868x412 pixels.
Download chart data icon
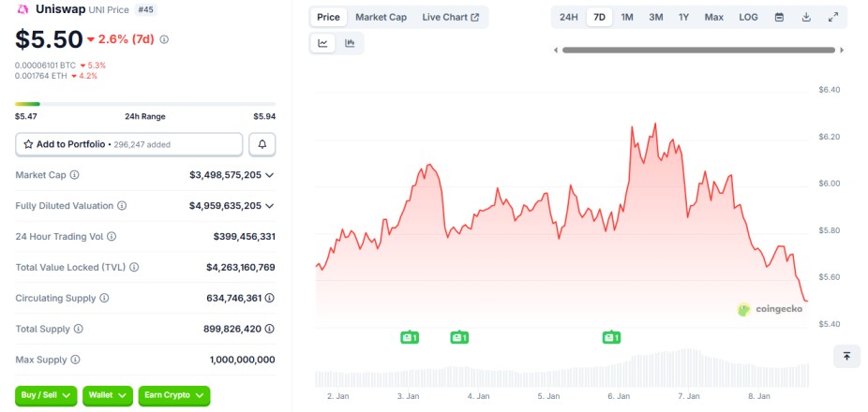click(x=806, y=17)
